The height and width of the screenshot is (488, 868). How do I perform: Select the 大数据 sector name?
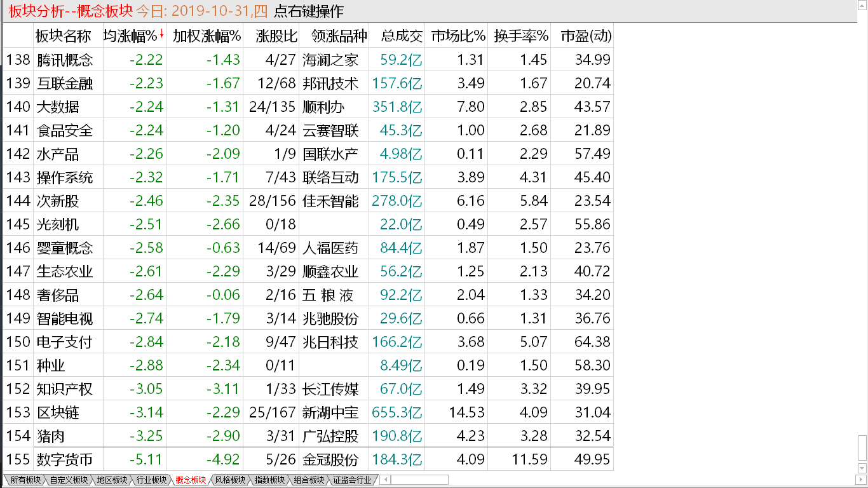(58, 107)
